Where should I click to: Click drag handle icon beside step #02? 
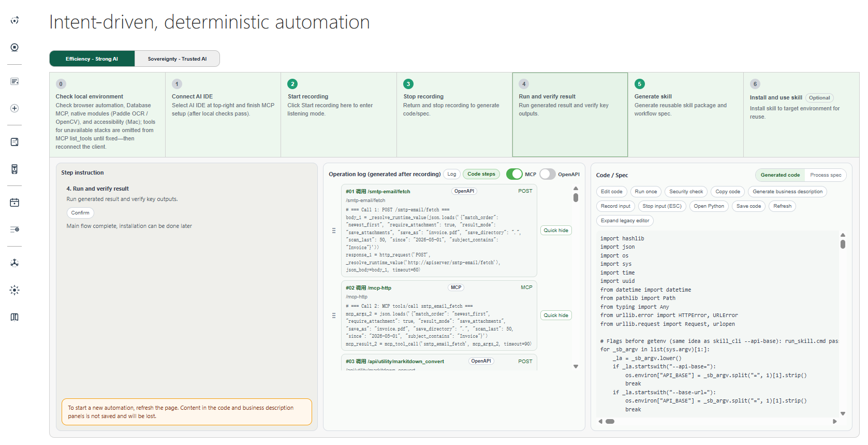click(334, 315)
